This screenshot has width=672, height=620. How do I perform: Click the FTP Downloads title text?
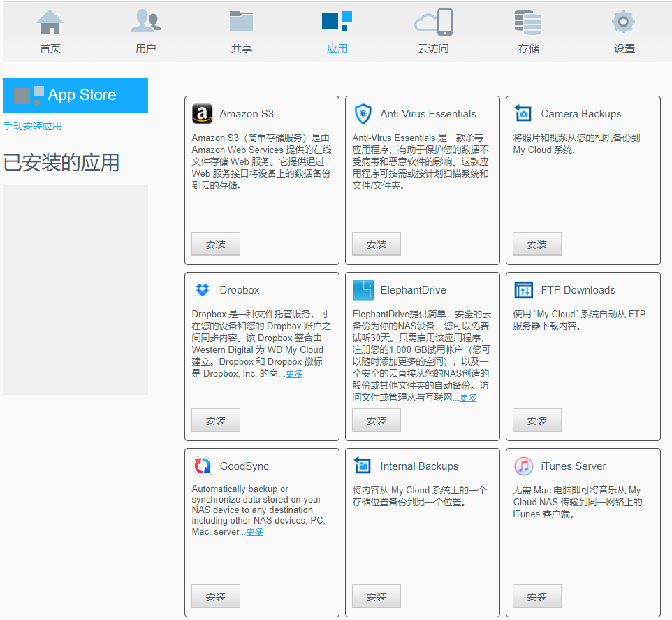tap(578, 290)
